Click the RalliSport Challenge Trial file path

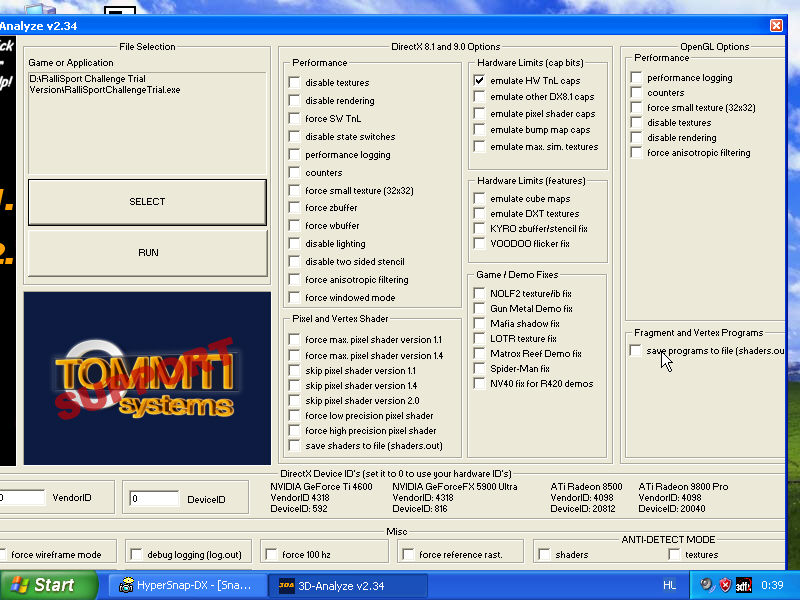(x=105, y=84)
